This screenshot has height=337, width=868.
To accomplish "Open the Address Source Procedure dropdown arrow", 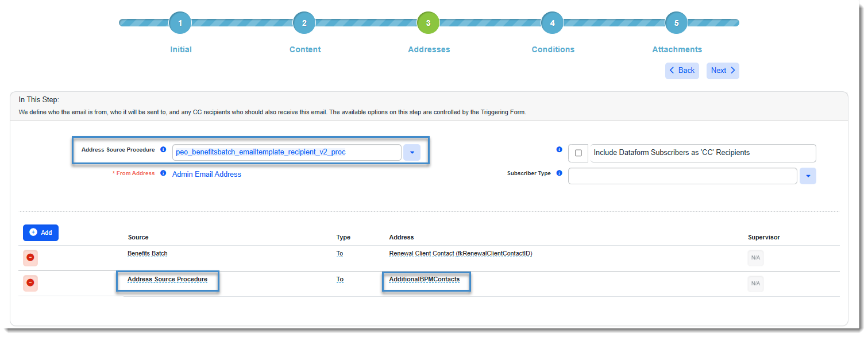I will (412, 153).
